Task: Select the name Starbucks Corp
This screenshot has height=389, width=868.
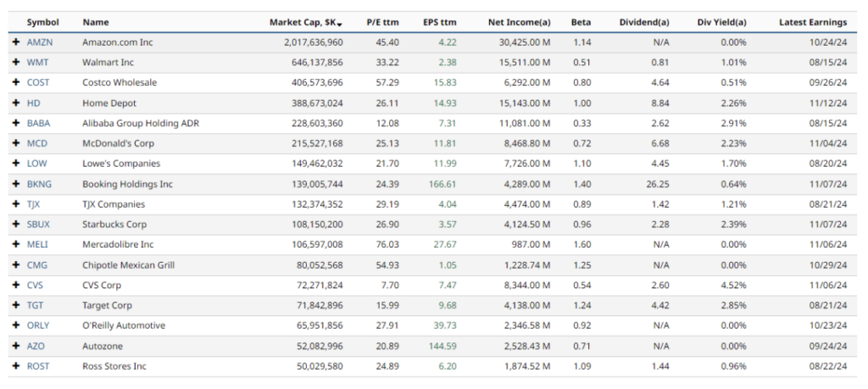Action: (x=114, y=225)
